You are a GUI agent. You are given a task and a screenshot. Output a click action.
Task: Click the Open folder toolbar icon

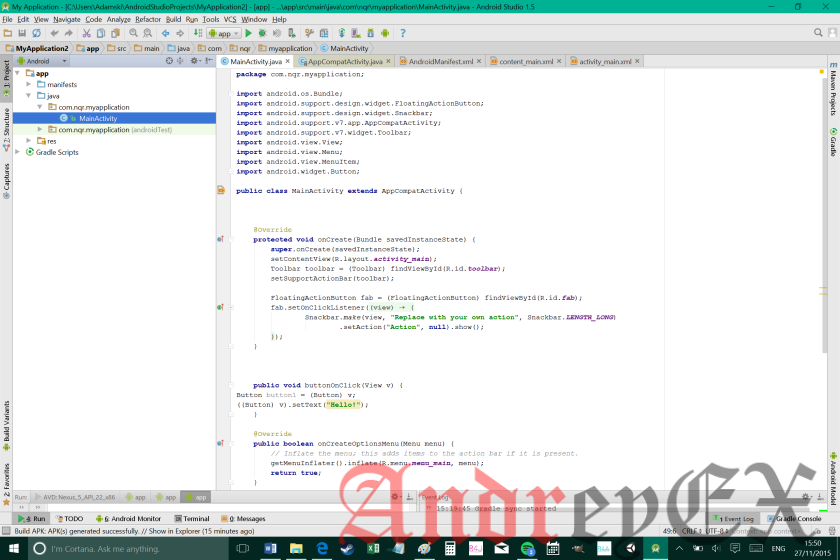pyautogui.click(x=8, y=33)
